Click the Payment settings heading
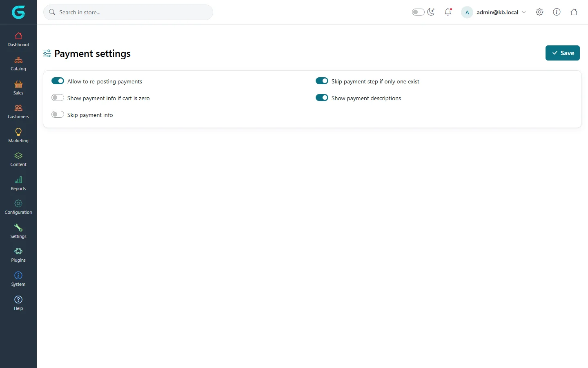Screen dimensions: 588x368 tap(92, 54)
